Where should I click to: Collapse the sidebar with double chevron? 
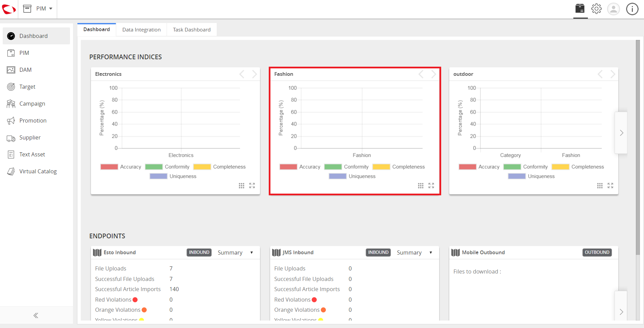coord(36,315)
